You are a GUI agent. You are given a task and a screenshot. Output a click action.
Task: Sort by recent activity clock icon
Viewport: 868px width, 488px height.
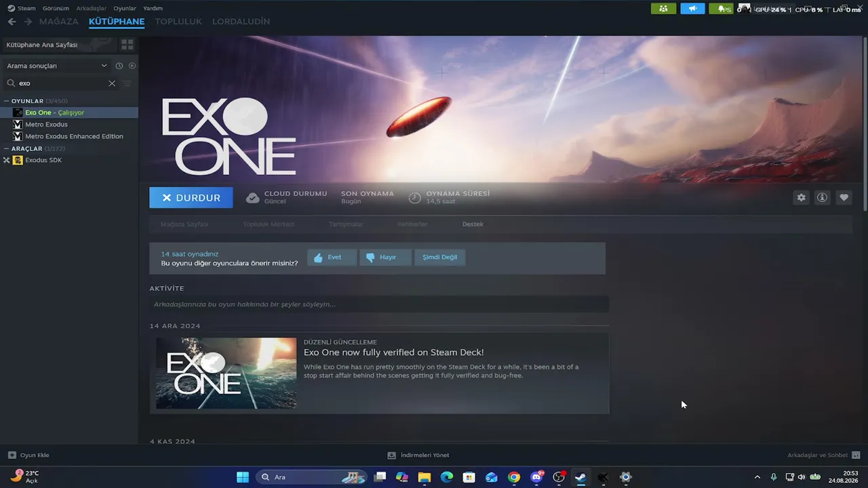[x=119, y=66]
